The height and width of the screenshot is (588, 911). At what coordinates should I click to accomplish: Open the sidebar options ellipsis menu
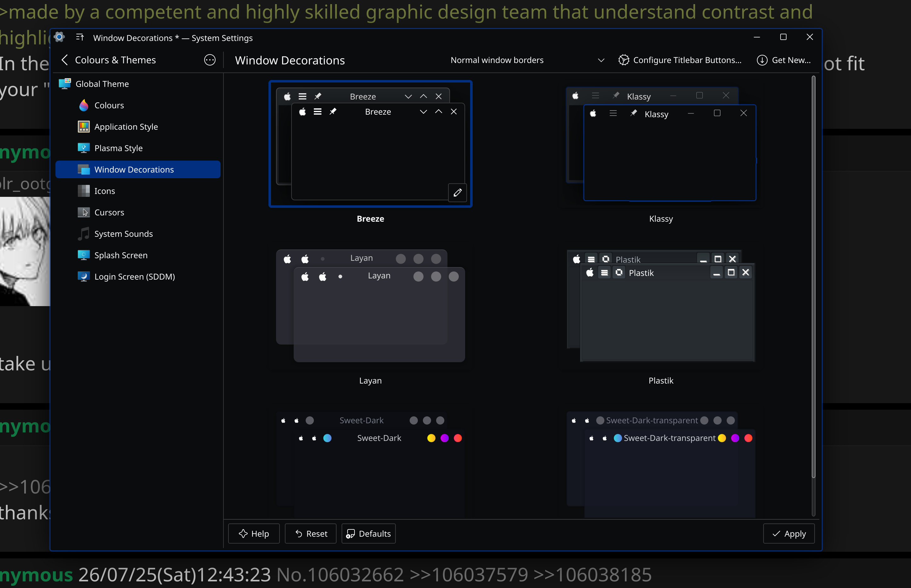(x=210, y=60)
